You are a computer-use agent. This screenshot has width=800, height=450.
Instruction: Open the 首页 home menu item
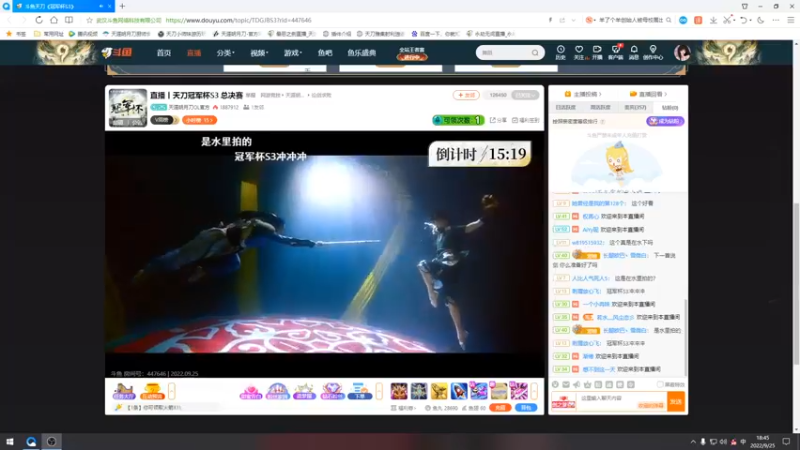[x=164, y=53]
